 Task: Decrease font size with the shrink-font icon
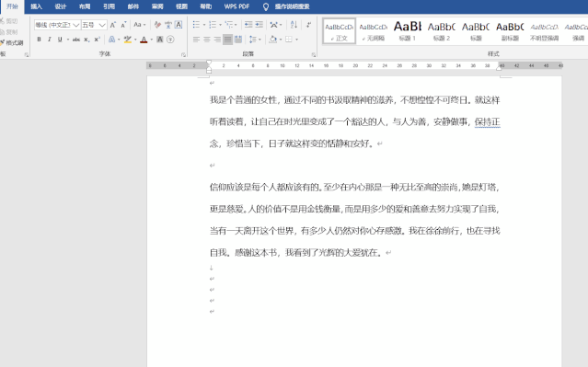(x=123, y=25)
